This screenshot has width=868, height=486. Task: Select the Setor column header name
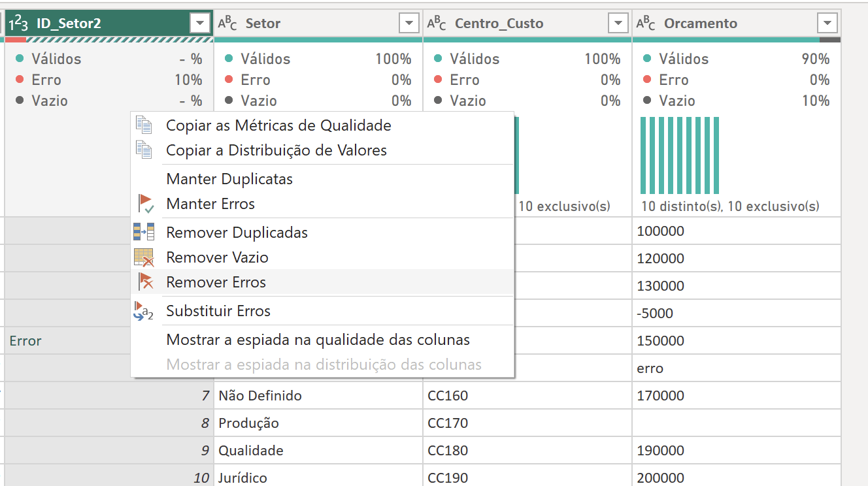tap(263, 24)
